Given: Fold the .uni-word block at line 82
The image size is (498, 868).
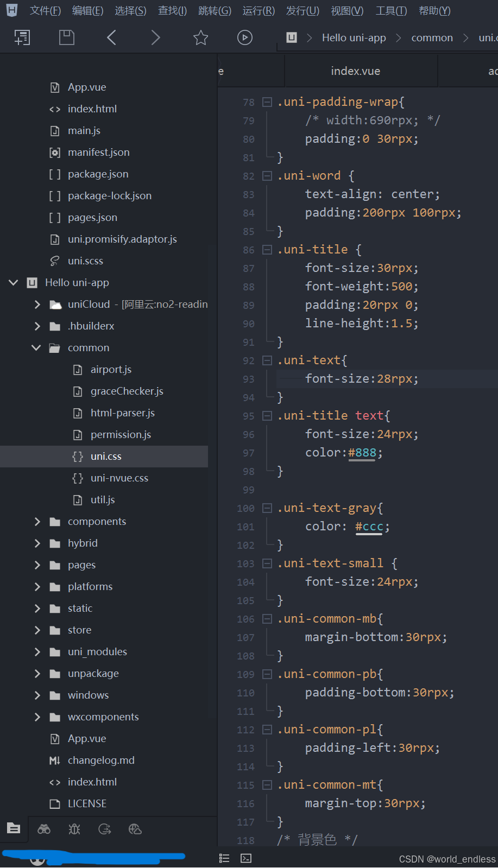Looking at the screenshot, I should pyautogui.click(x=267, y=176).
